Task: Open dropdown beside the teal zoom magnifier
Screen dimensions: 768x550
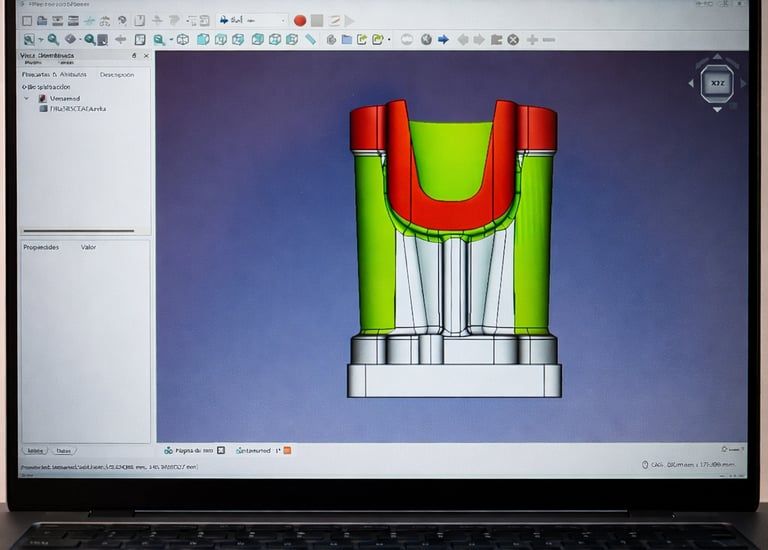Action: [x=171, y=40]
